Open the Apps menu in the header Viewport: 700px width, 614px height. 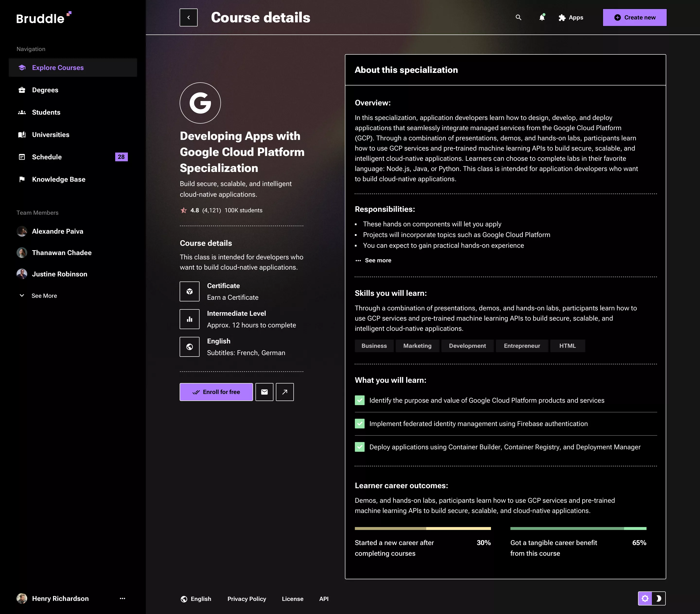[571, 17]
